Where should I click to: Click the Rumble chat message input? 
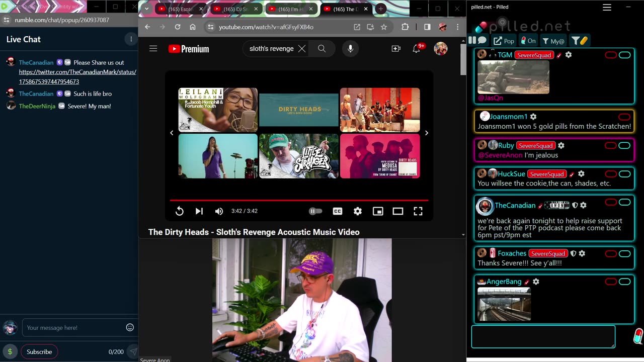click(x=73, y=328)
